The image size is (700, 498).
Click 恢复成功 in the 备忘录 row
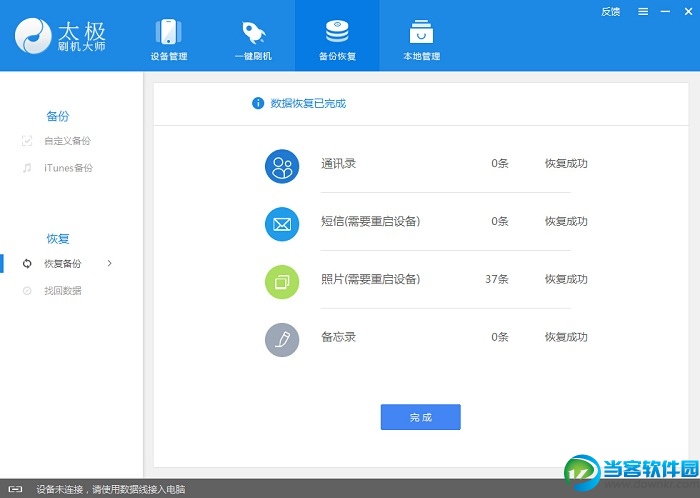click(566, 337)
